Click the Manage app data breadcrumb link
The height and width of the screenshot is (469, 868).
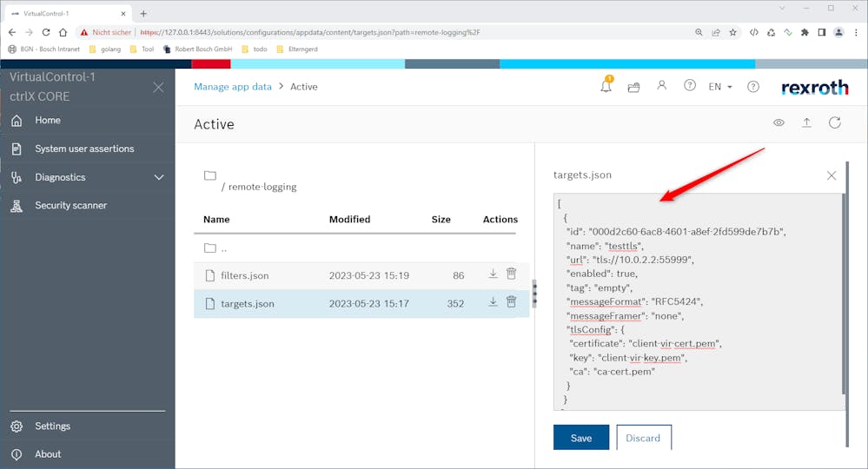click(x=233, y=87)
